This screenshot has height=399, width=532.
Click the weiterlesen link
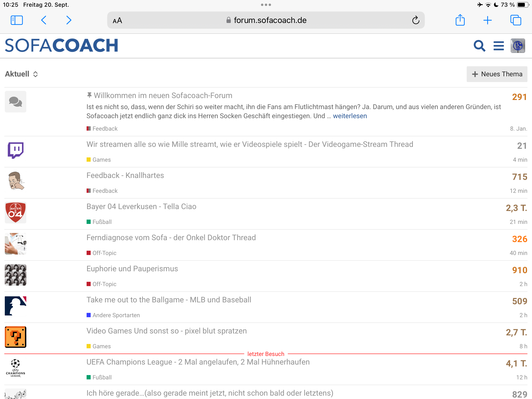(x=350, y=116)
